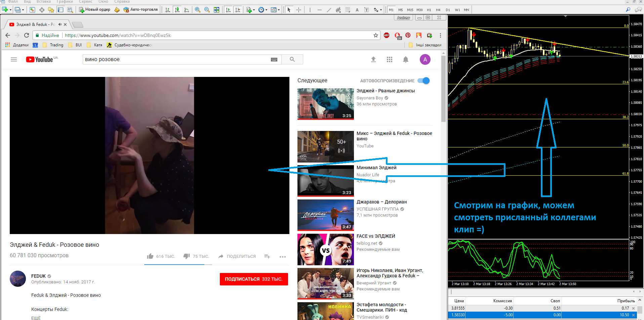Like the video with thumbs up

[x=150, y=256]
